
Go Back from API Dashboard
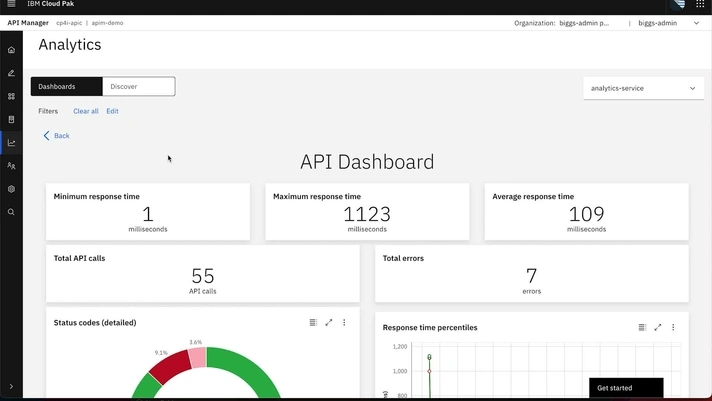point(56,136)
